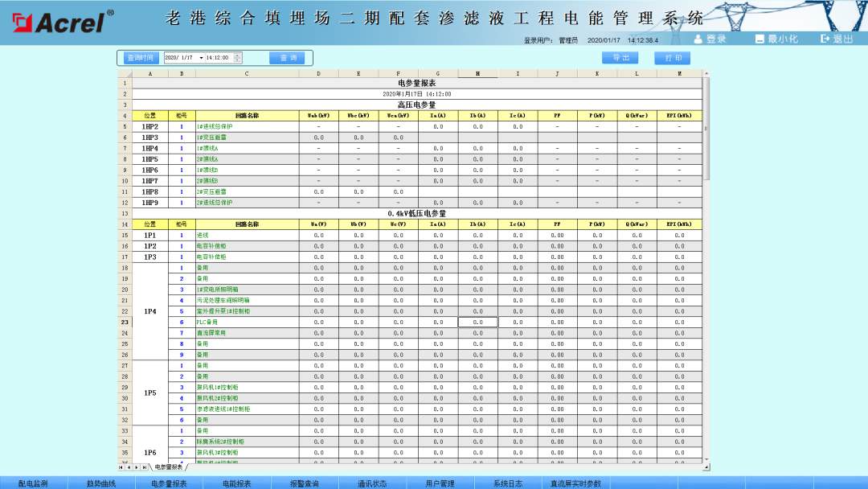Open the 直流屏实时参数 tab
This screenshot has height=489, width=868.
tap(575, 483)
